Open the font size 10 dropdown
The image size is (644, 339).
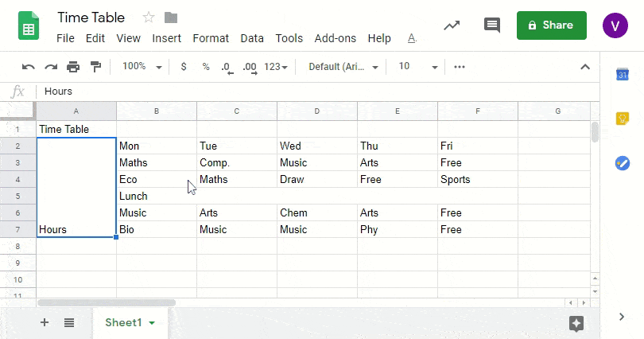coord(418,67)
